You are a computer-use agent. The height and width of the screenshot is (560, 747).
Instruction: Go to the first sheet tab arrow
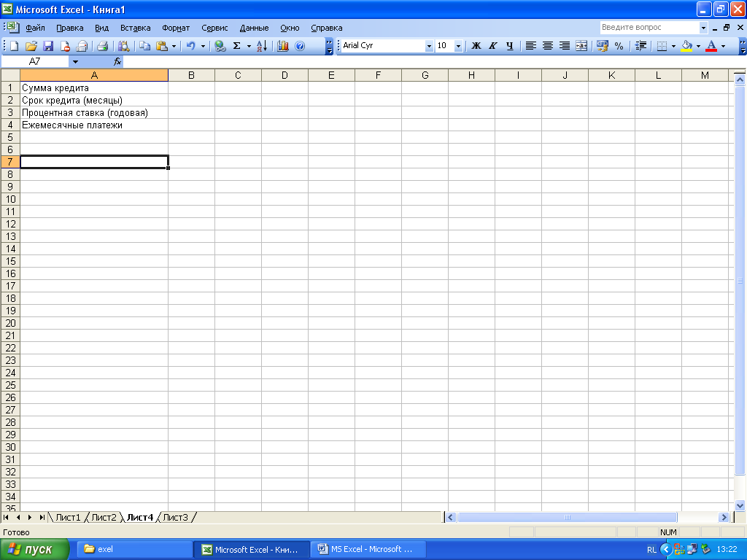pyautogui.click(x=6, y=517)
